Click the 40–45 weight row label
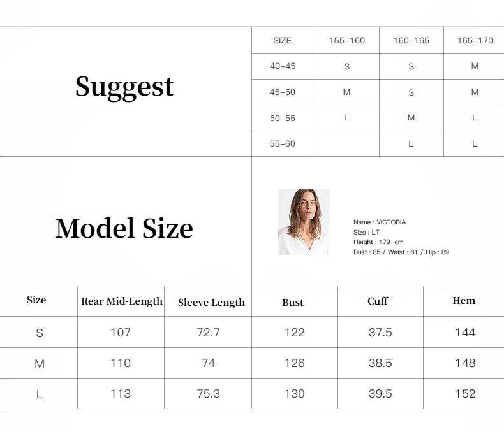 pos(283,66)
